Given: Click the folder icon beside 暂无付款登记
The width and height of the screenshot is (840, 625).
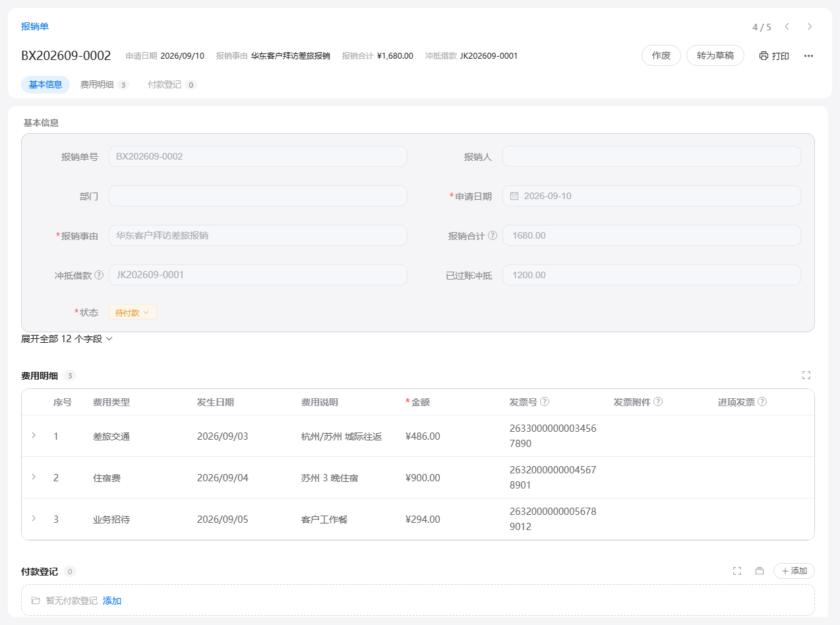Looking at the screenshot, I should (x=36, y=601).
